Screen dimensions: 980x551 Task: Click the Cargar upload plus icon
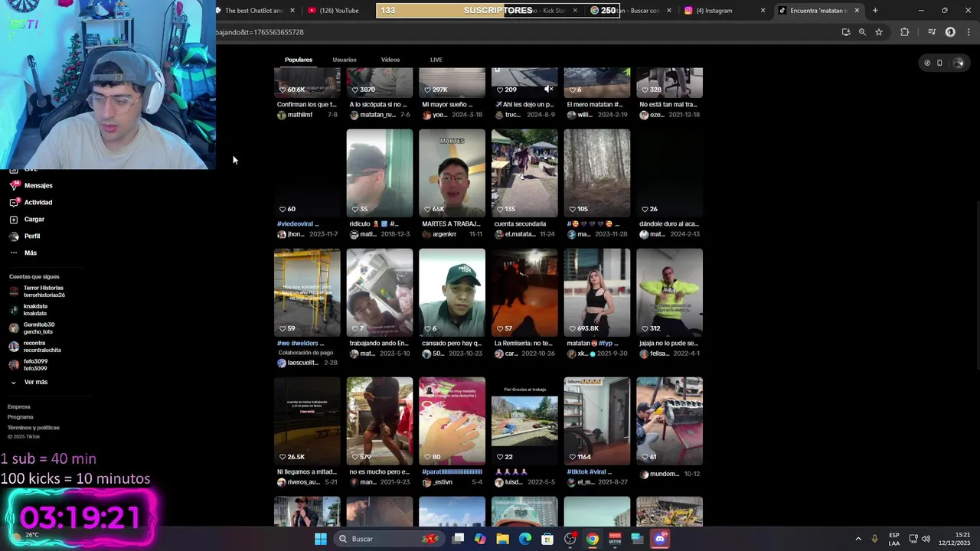[14, 219]
